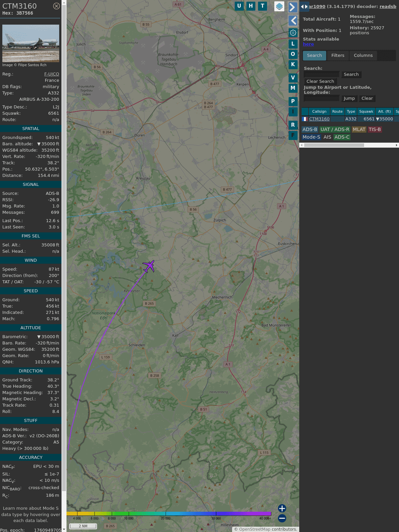The image size is (399, 532).
Task: Toggle the H map button
Action: click(x=251, y=6)
